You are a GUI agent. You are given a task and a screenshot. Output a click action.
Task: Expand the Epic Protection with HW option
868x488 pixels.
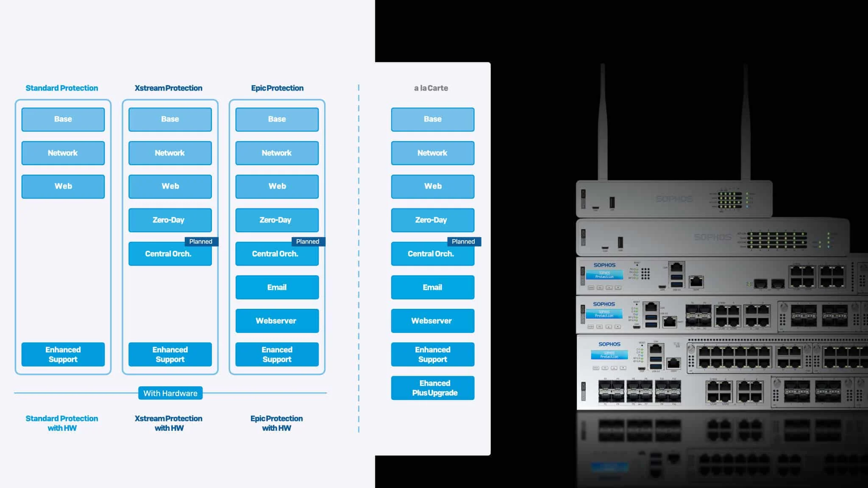(x=277, y=423)
